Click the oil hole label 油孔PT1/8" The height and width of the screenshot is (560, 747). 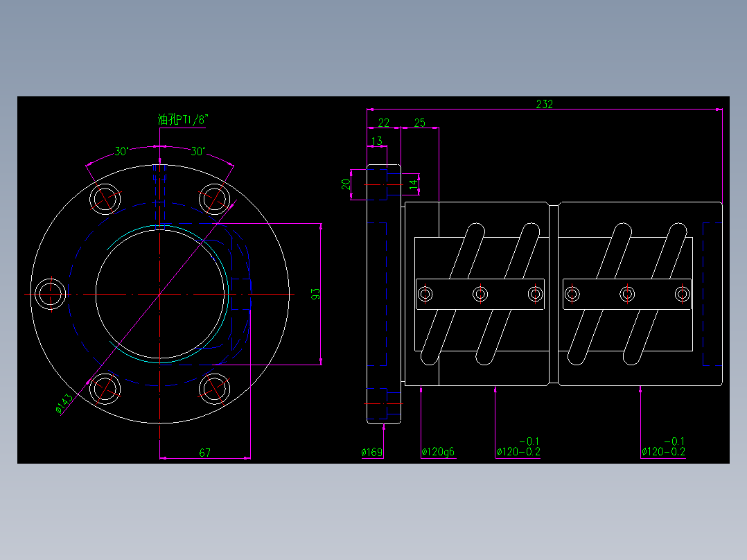(x=183, y=119)
